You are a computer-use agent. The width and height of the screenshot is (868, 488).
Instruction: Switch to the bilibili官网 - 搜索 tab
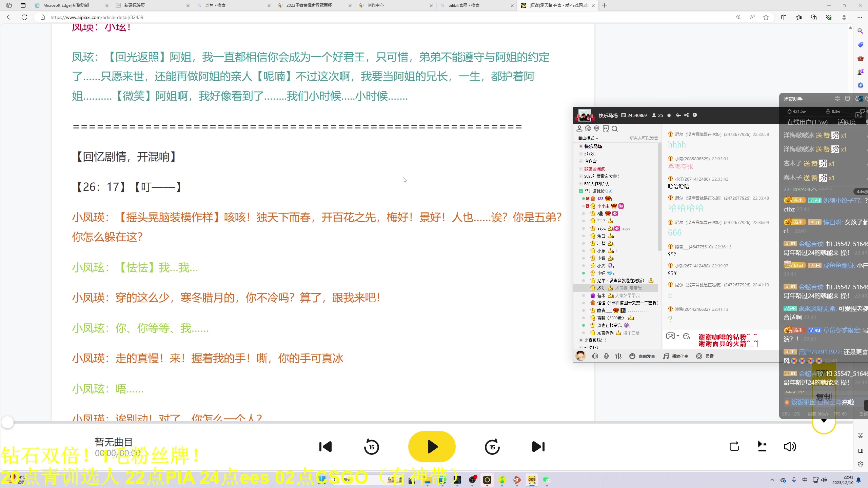[477, 5]
